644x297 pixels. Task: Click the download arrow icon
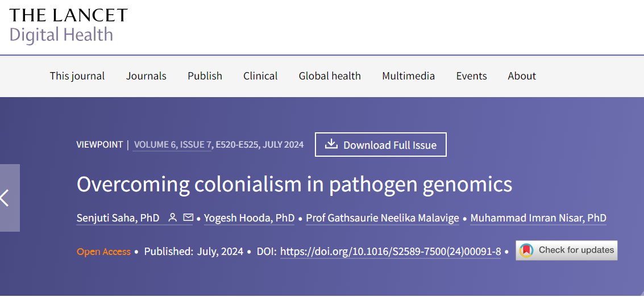click(x=331, y=144)
